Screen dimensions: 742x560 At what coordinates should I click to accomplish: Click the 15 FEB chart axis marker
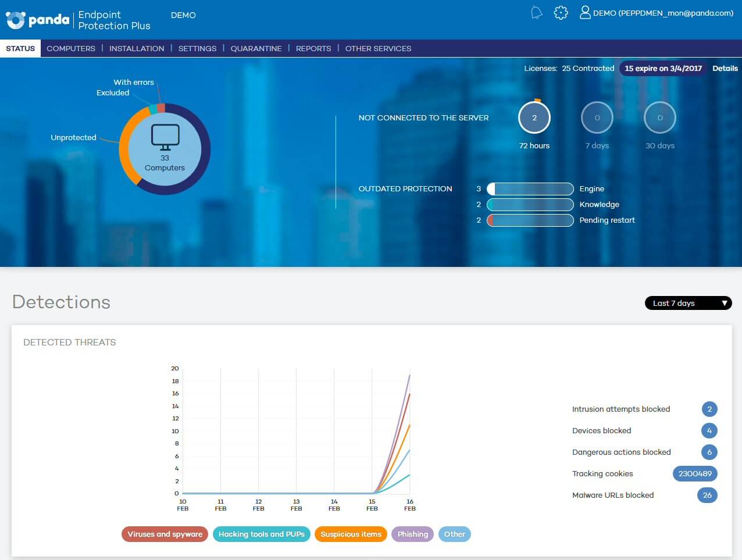pos(372,505)
